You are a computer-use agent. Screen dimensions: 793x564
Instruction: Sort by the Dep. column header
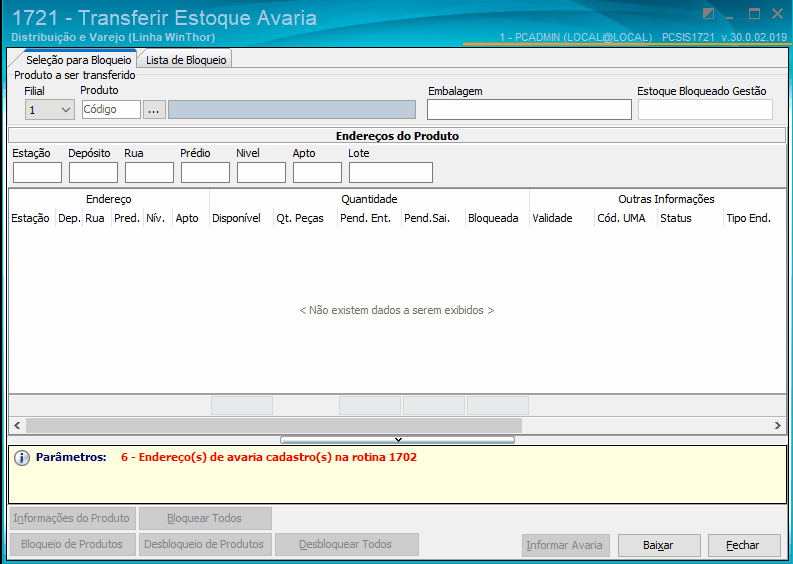(x=69, y=218)
